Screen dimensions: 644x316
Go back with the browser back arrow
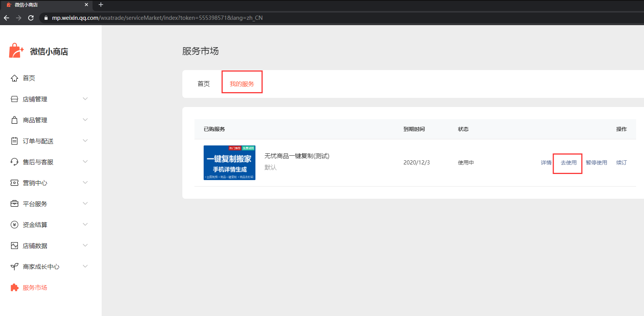[x=6, y=18]
